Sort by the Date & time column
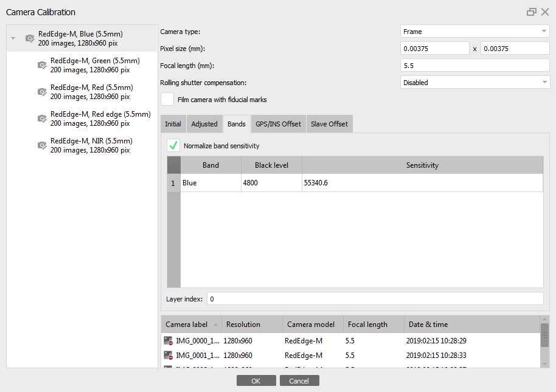Viewport: 556px width, 392px height. (472, 324)
